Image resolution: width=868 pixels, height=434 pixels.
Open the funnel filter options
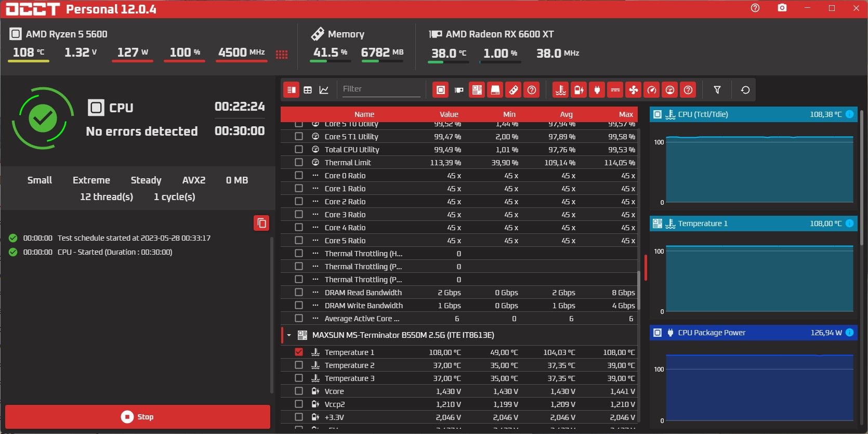(717, 90)
